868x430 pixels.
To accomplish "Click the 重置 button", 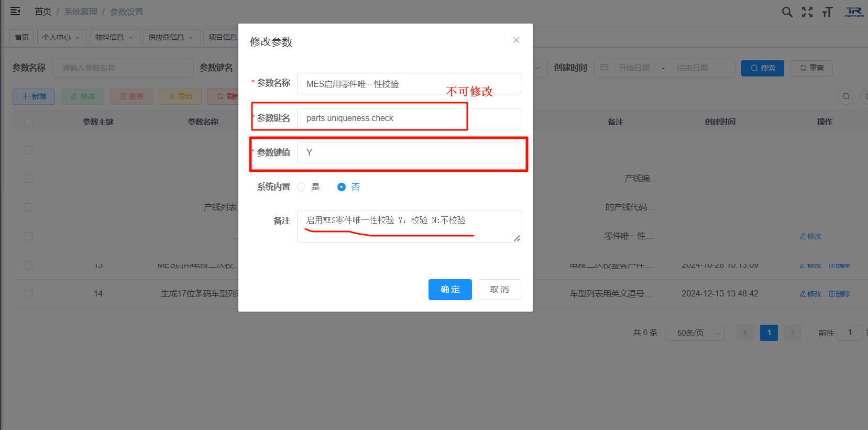I will [x=811, y=68].
